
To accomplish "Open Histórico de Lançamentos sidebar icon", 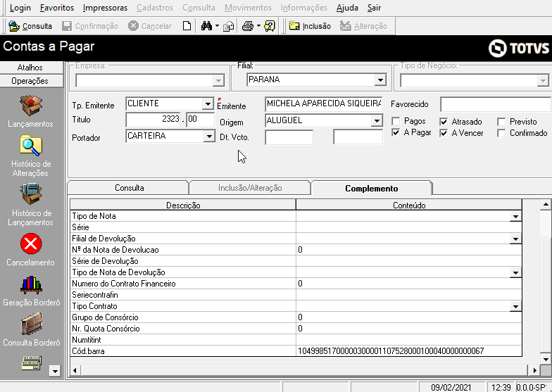I will (31, 194).
